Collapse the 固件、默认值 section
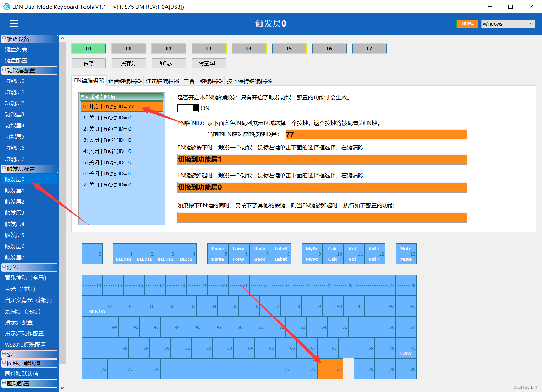This screenshot has width=542, height=392. point(4,363)
